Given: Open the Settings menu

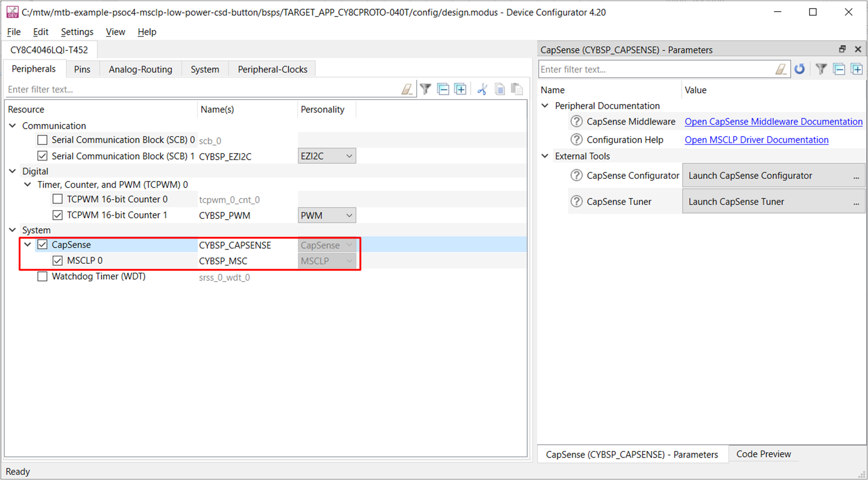Looking at the screenshot, I should 77,32.
